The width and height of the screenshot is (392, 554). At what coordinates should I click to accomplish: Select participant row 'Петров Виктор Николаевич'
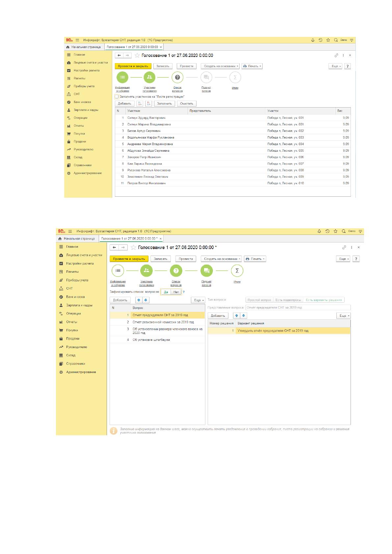(233, 183)
